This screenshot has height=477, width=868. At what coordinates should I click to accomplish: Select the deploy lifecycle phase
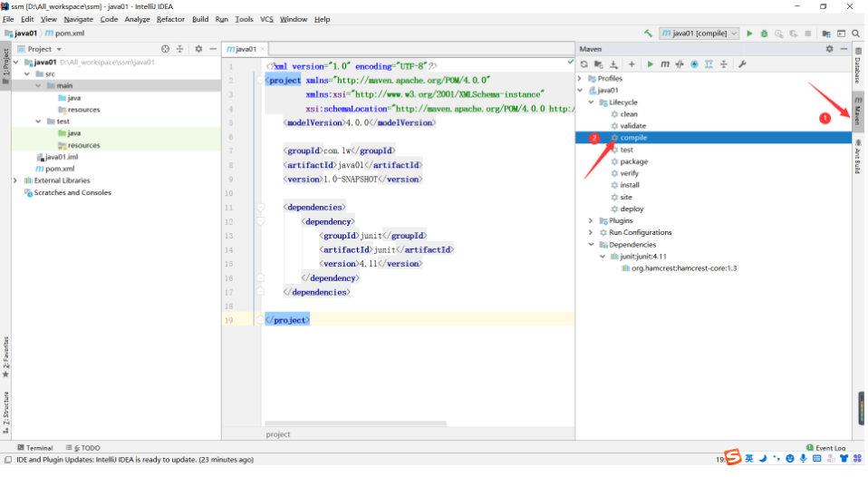pos(632,209)
